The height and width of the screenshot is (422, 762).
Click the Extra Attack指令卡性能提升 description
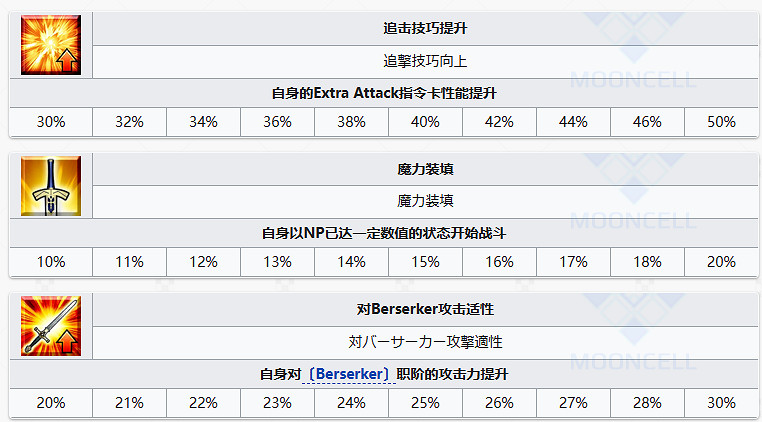[385, 93]
